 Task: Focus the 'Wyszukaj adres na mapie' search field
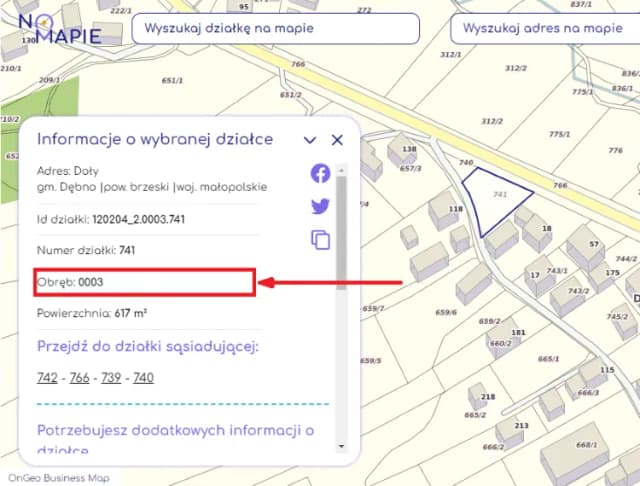(x=545, y=29)
